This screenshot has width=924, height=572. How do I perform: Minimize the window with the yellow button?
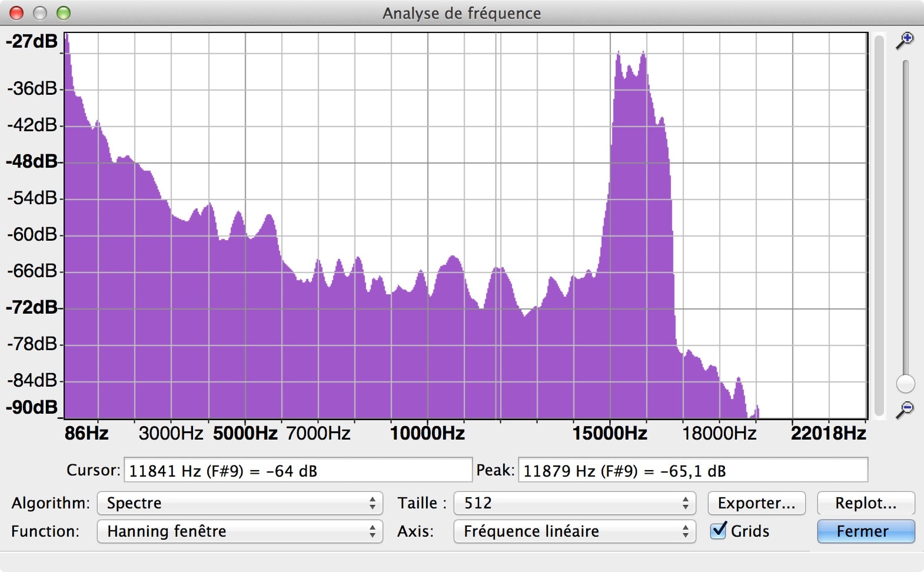point(40,13)
